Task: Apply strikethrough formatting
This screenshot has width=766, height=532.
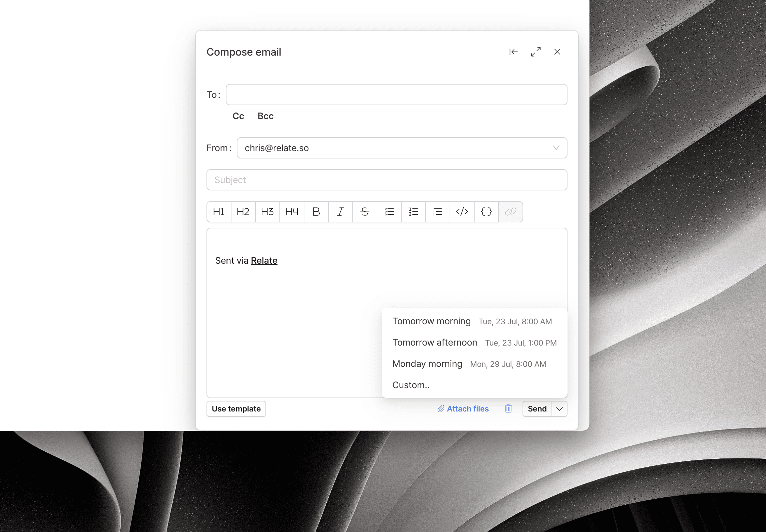Action: [364, 212]
